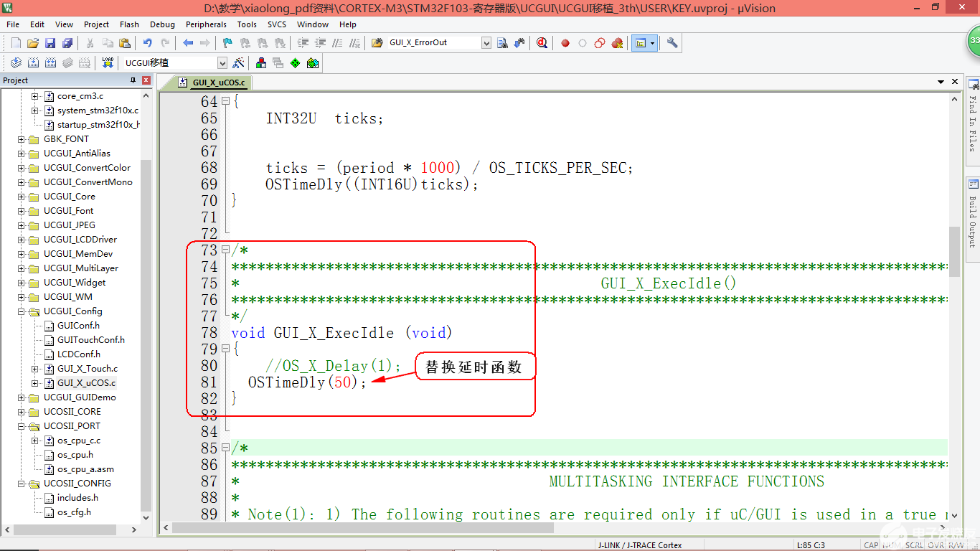
Task: Open Configuration with the wrench icon
Action: coord(672,43)
